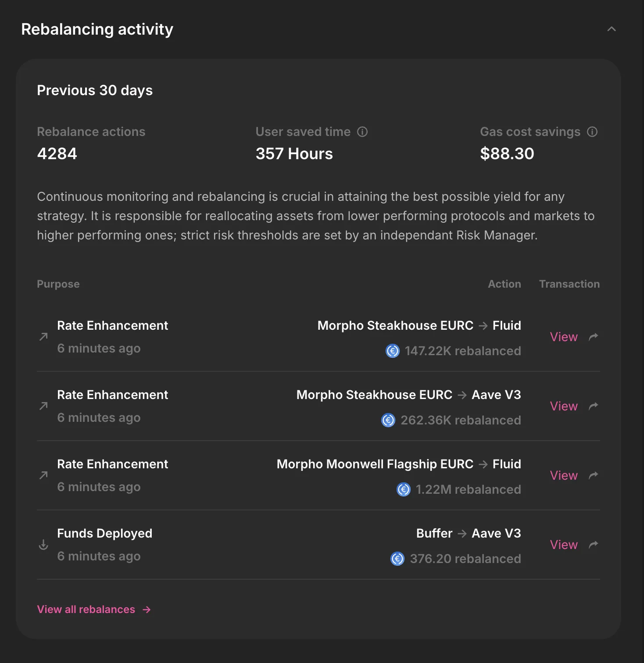Click EURC coin icon beside 376.20 rebalanced
The width and height of the screenshot is (644, 663).
coord(397,559)
